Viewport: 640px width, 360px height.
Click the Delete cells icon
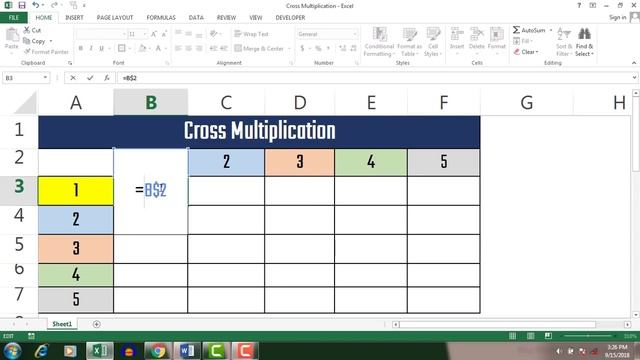pos(476,34)
